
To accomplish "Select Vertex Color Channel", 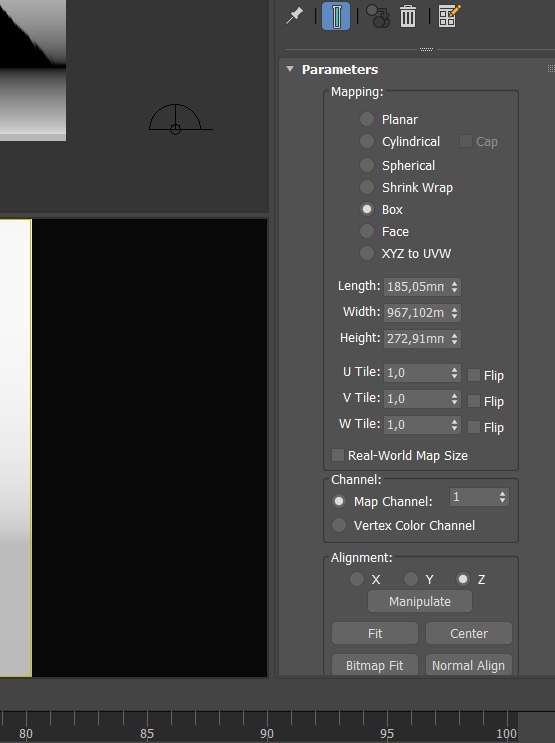I will (339, 525).
